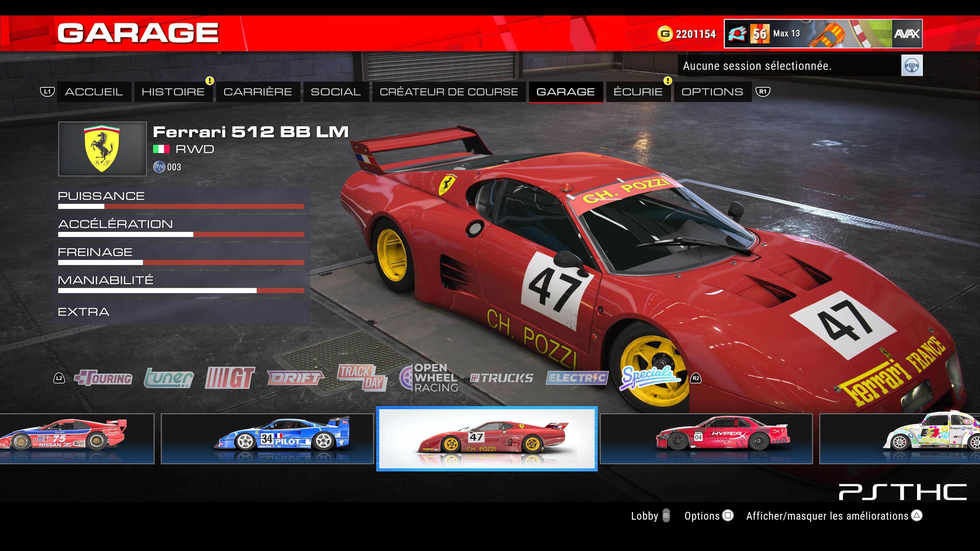Click the Options label in the footer
Screen dimensions: 980x551
(702, 516)
